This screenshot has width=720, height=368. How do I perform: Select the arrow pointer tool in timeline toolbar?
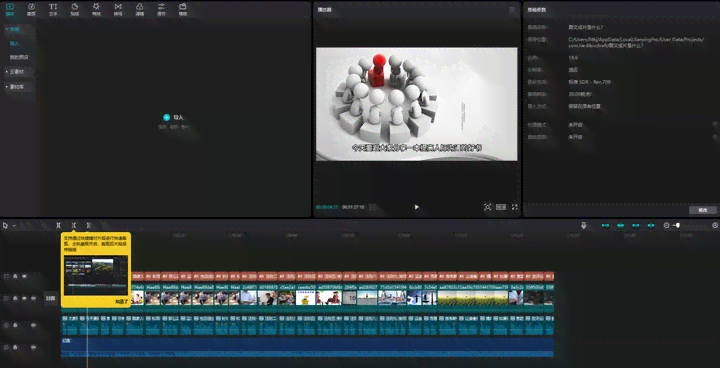click(6, 226)
